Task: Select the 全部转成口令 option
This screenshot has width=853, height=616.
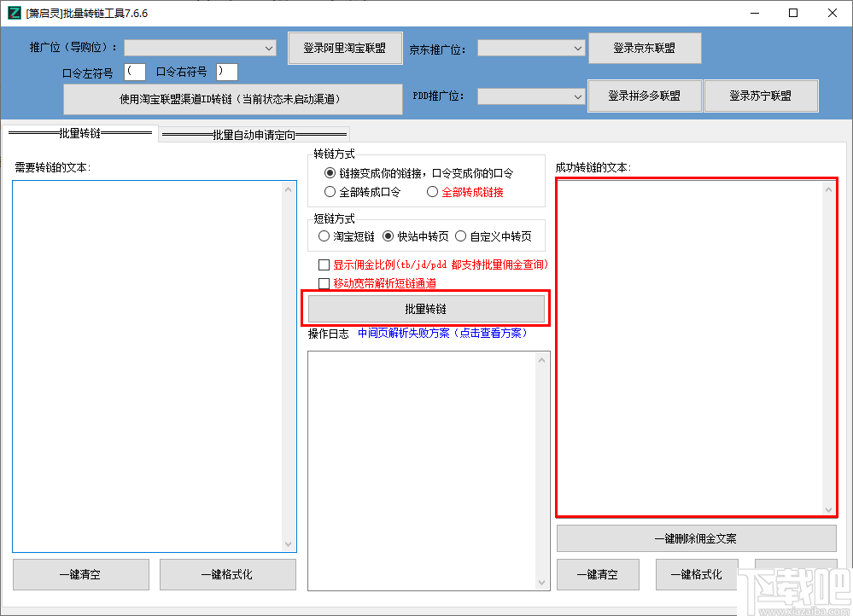Action: (x=330, y=191)
